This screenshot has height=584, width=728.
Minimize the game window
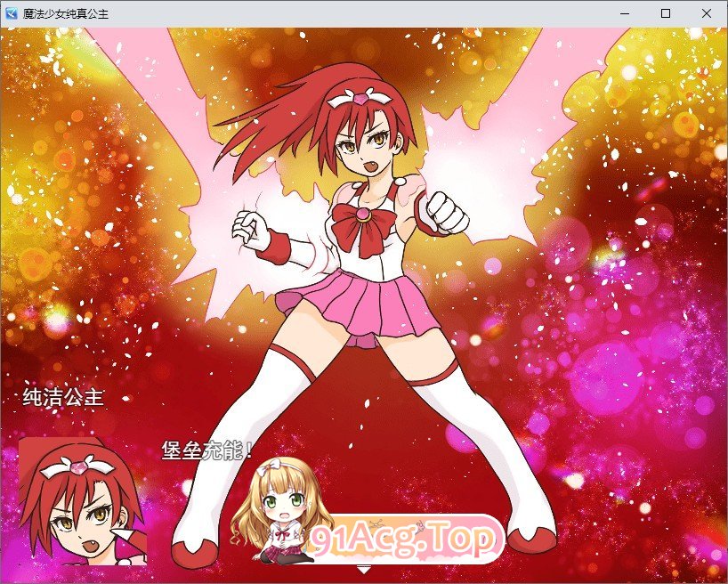pyautogui.click(x=625, y=13)
